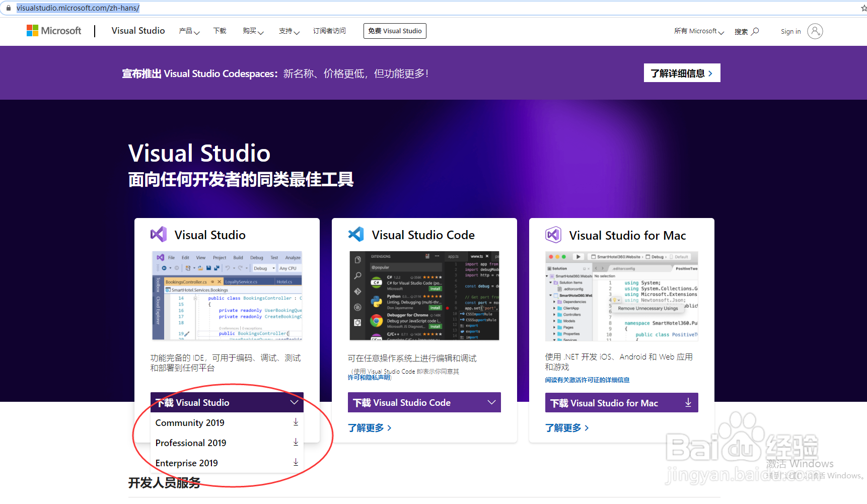
Task: Open the Visual Studio Code screenshot thumbnail
Action: click(424, 296)
